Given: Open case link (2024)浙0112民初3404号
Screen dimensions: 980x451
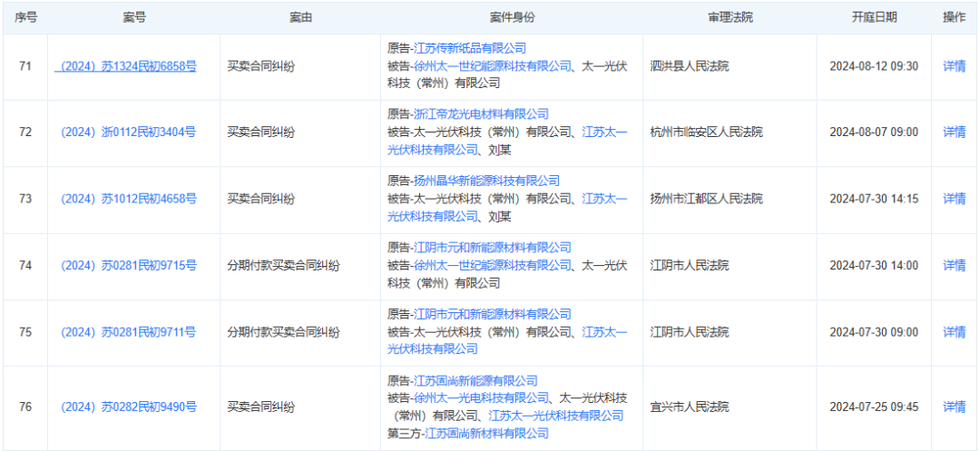Looking at the screenshot, I should click(128, 132).
